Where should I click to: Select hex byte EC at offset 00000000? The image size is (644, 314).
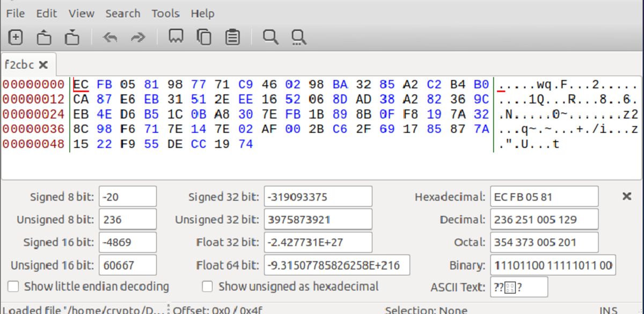pyautogui.click(x=80, y=84)
